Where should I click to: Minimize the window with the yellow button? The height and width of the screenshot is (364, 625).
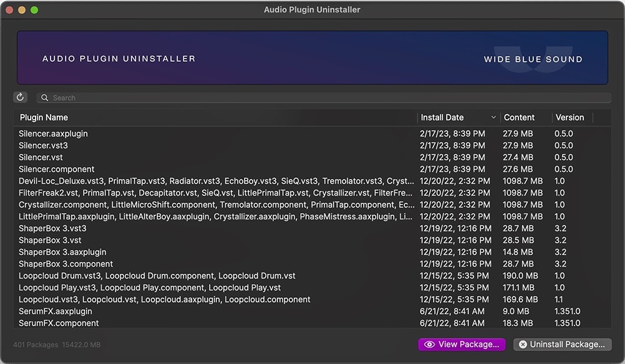click(x=22, y=10)
